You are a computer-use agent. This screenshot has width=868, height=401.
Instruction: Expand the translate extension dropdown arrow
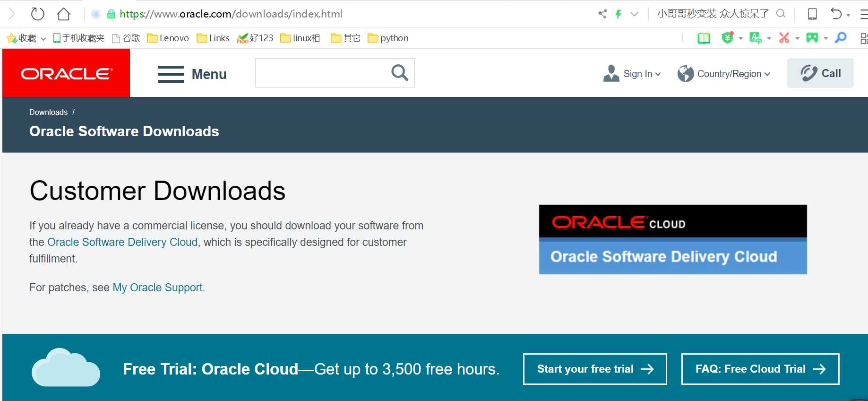click(769, 39)
